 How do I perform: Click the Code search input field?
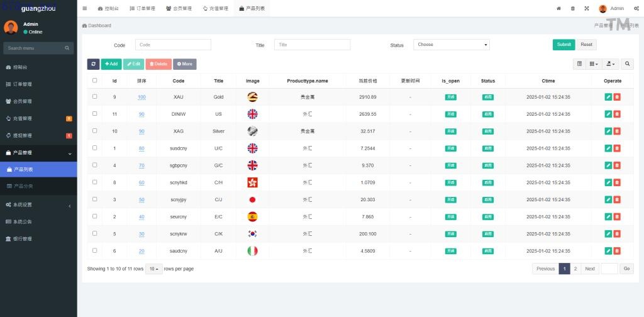coord(173,45)
